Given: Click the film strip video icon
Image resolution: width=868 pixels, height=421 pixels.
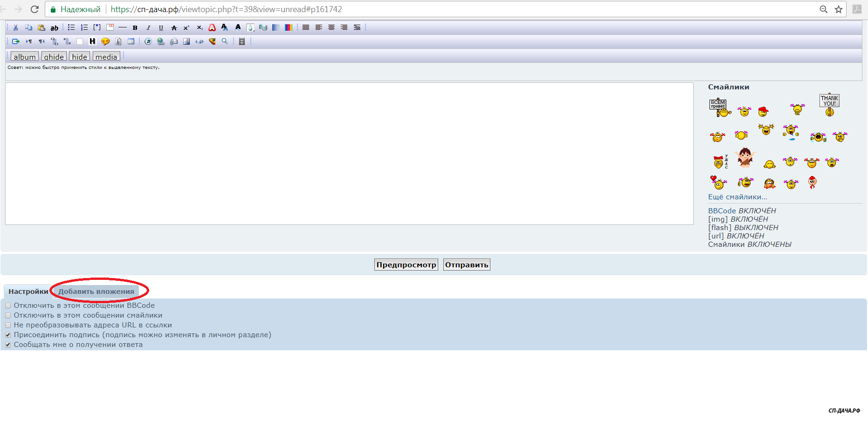Looking at the screenshot, I should [242, 42].
